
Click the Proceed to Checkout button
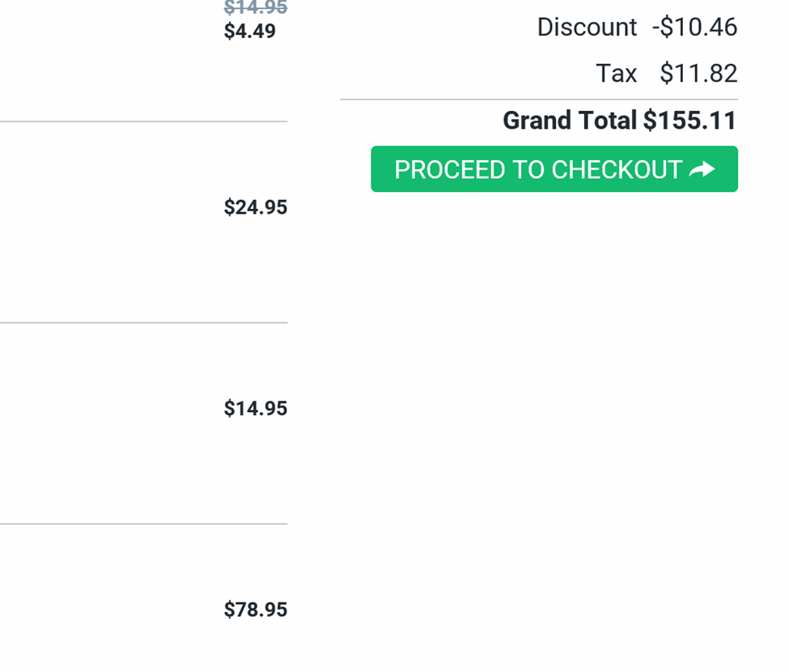point(554,169)
